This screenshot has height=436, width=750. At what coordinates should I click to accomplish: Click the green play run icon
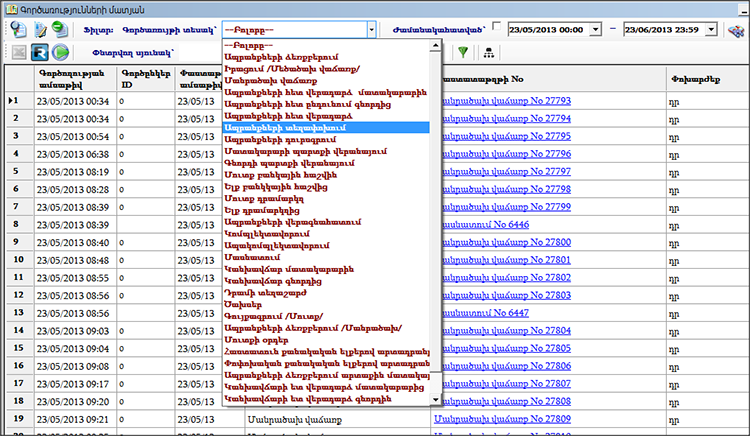pyautogui.click(x=61, y=52)
